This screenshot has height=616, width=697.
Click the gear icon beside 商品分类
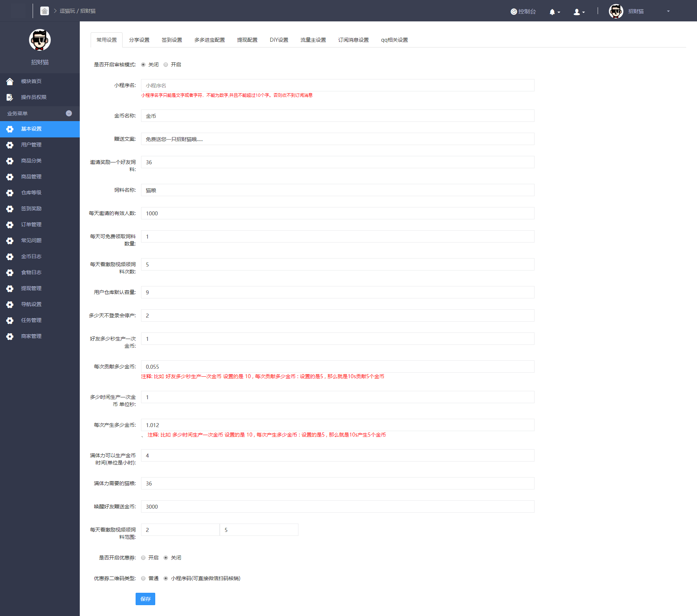[10, 161]
